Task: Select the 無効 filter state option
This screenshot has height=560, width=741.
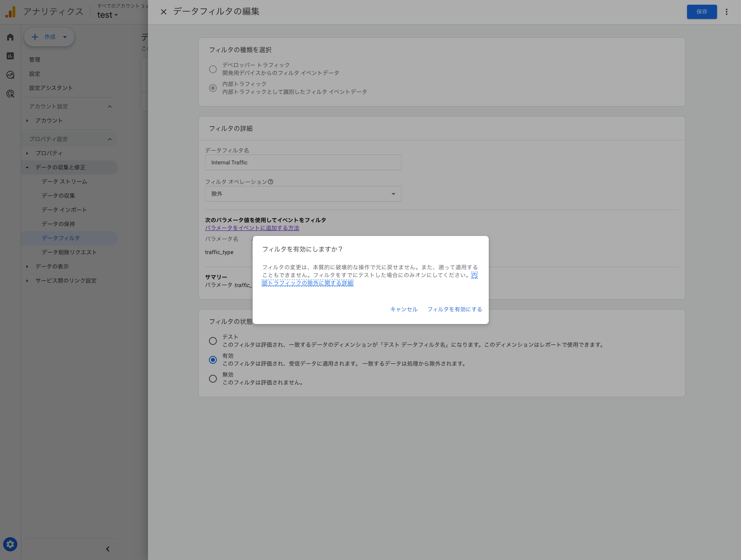Action: tap(213, 379)
